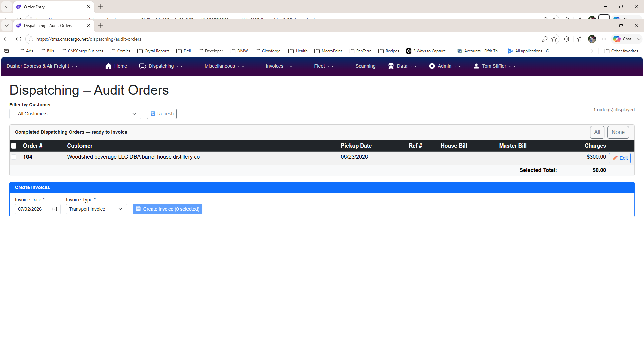Click the Data database icon

coord(391,66)
